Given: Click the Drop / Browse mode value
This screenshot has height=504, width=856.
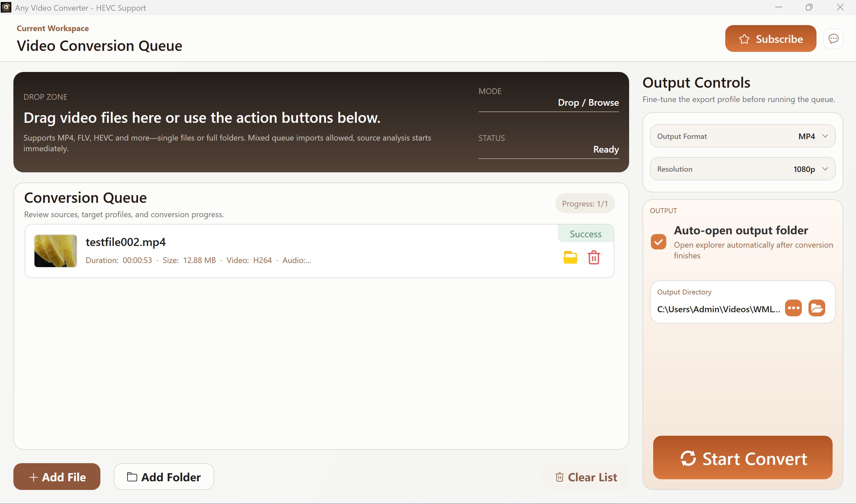Looking at the screenshot, I should click(588, 102).
